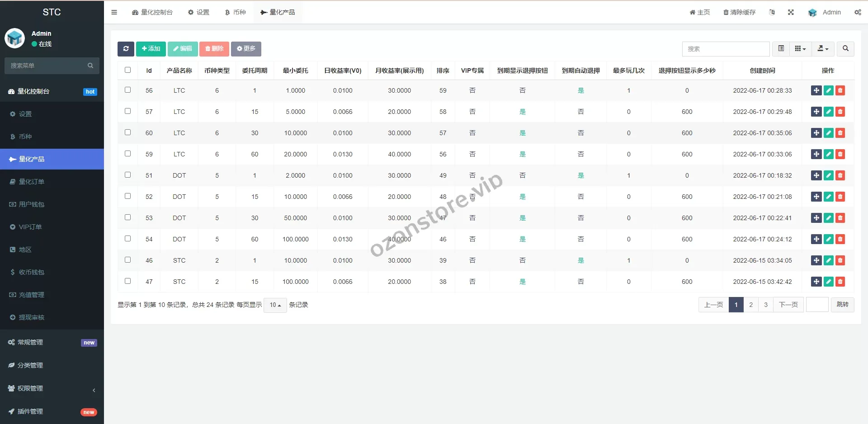
Task: Click the refresh icon button in toolbar
Action: click(x=126, y=49)
